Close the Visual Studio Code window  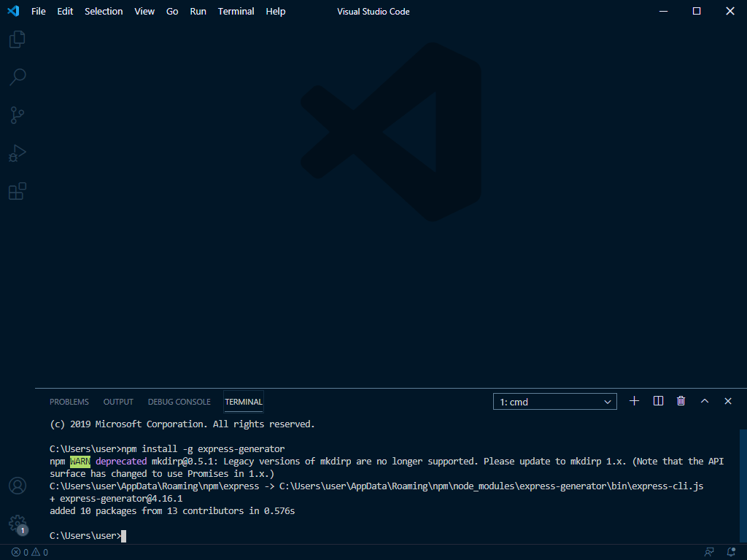pyautogui.click(x=729, y=11)
